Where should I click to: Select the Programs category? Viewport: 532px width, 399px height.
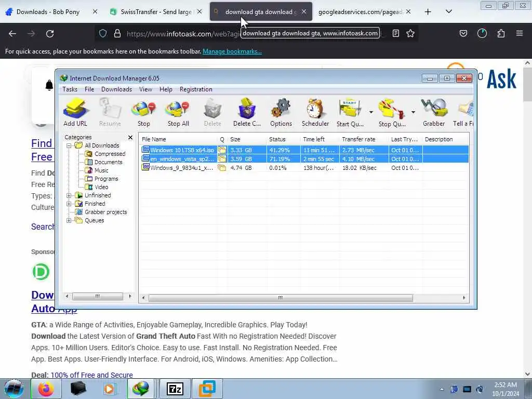pos(106,179)
